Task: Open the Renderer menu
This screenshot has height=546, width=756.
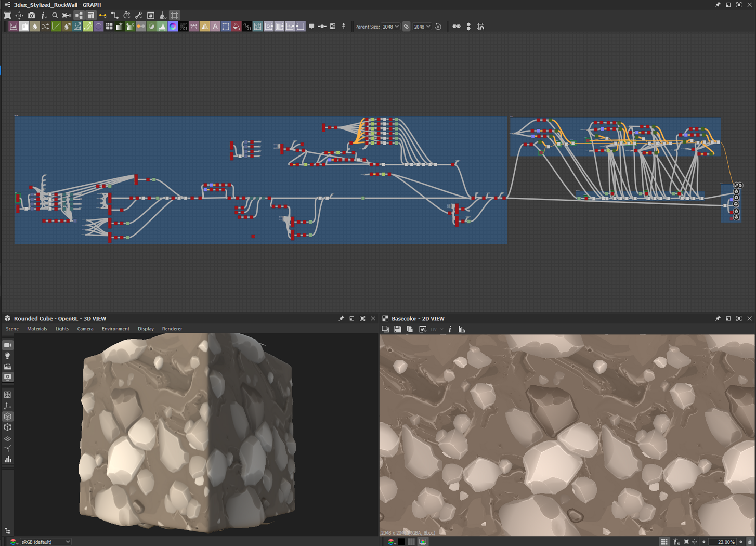Action: click(172, 329)
